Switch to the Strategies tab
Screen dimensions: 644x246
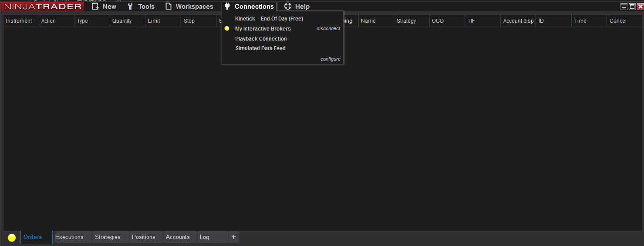[110, 237]
